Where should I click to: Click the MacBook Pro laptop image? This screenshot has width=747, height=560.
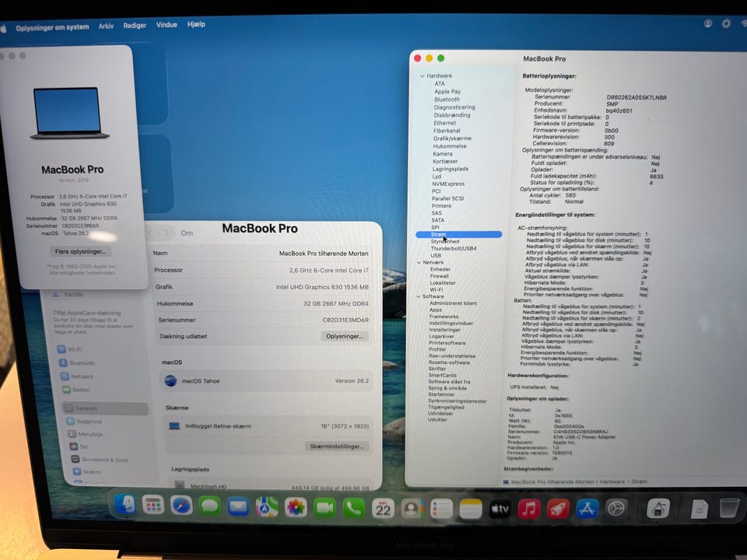69,113
